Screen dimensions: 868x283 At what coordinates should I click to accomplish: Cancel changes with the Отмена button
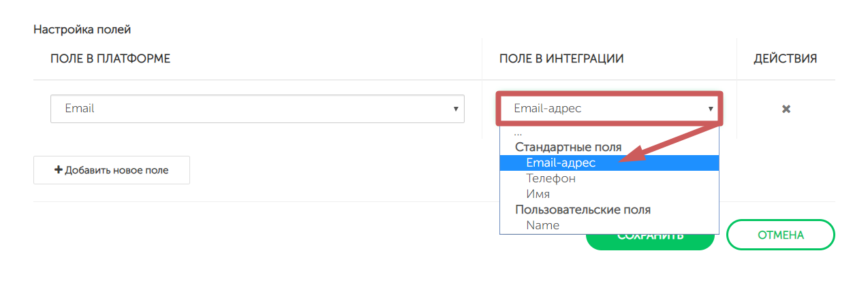(x=780, y=235)
